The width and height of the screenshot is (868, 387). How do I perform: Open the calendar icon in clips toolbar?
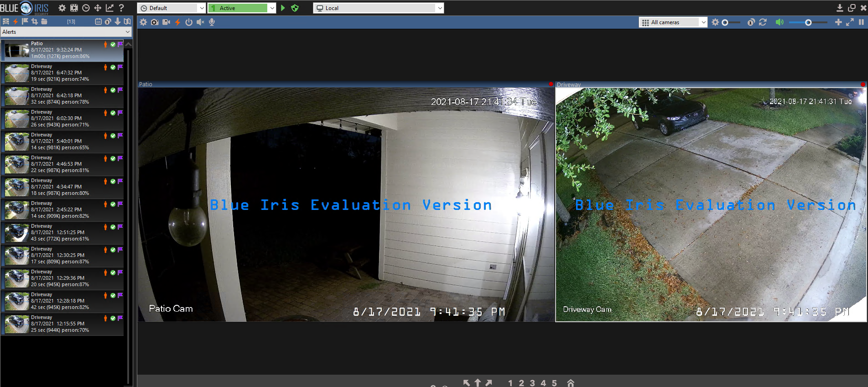pos(98,21)
